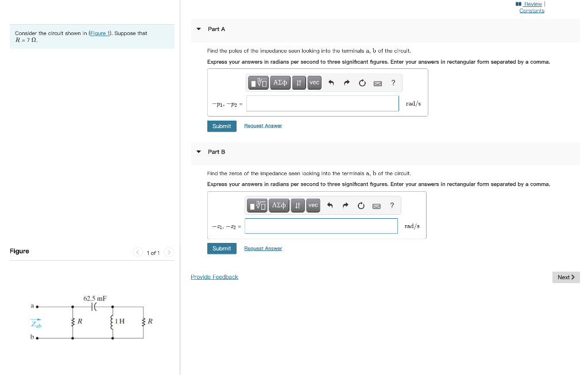
Task: Redo your Part A answer entry
Action: pos(346,82)
